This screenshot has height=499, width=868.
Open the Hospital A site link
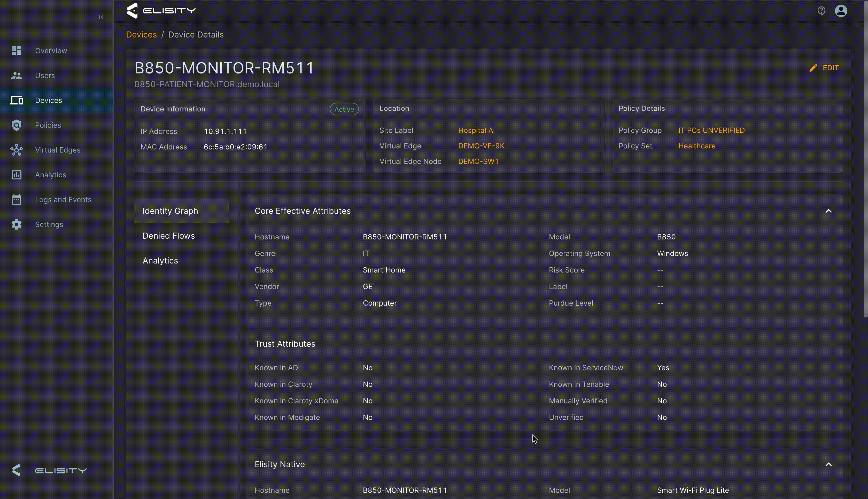475,130
